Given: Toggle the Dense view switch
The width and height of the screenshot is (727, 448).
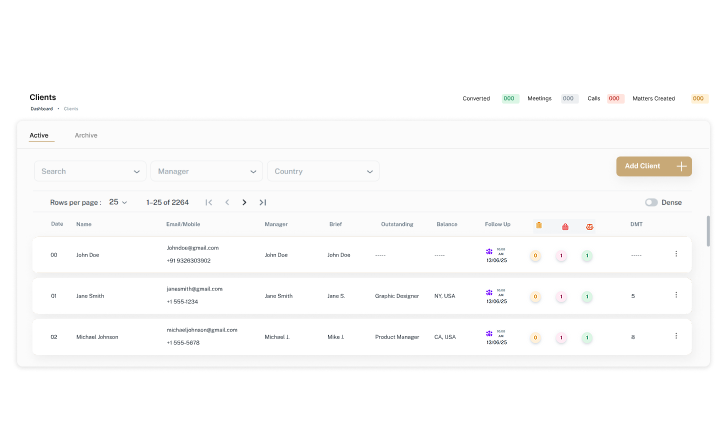Looking at the screenshot, I should coord(652,202).
